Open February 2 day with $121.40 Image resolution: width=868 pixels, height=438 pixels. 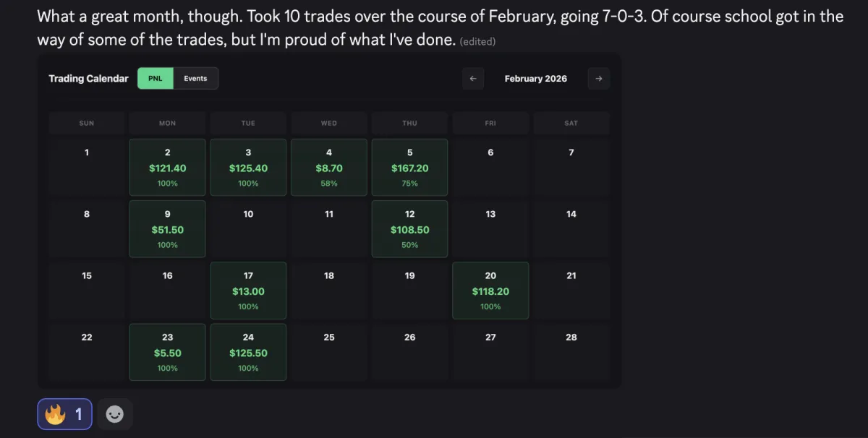[167, 168]
